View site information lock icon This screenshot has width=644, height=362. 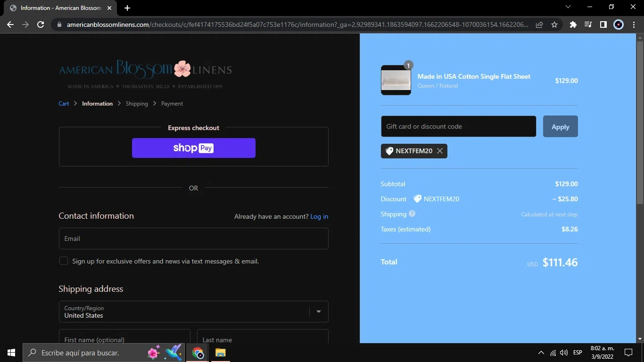coord(59,25)
